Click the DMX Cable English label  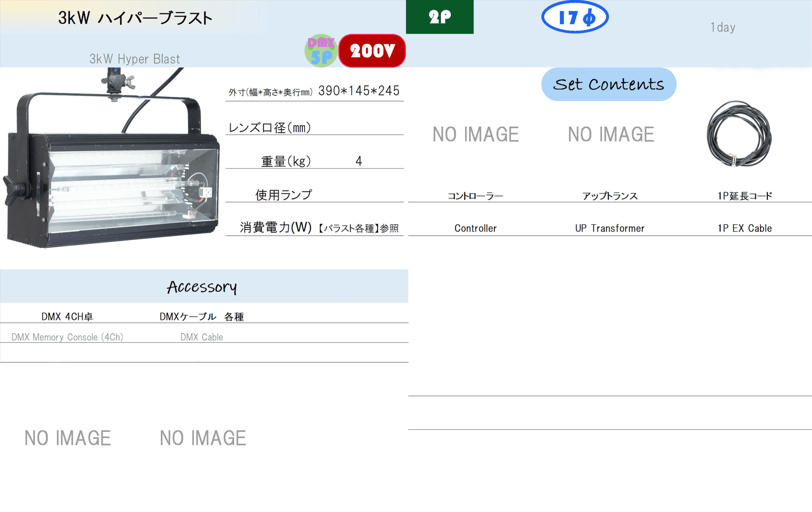point(201,337)
